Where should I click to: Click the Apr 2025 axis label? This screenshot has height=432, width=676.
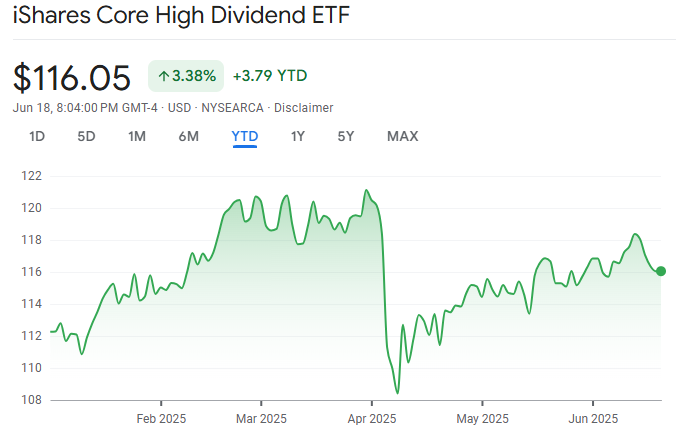372,419
